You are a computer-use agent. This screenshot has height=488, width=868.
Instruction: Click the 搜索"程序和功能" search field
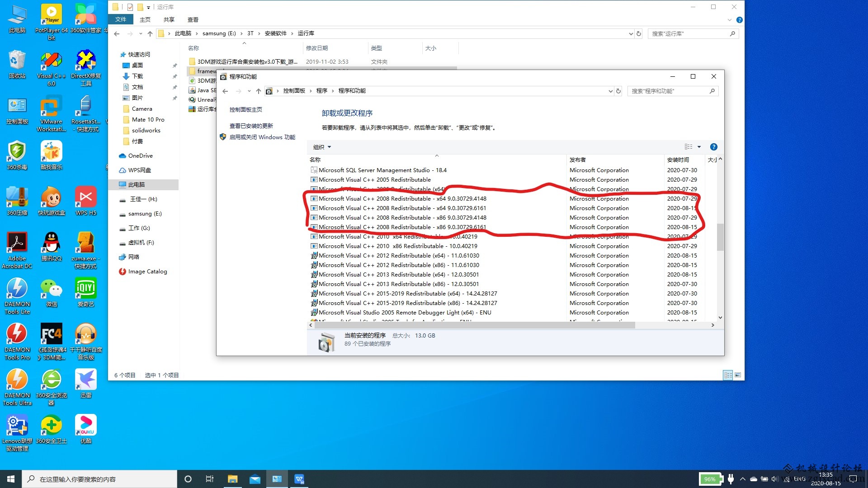(x=673, y=91)
